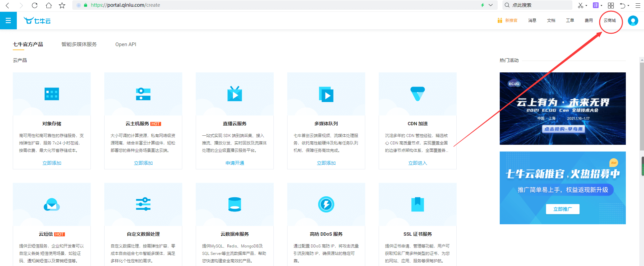Open 文档 in top navigation
The height and width of the screenshot is (266, 644).
[x=551, y=21]
